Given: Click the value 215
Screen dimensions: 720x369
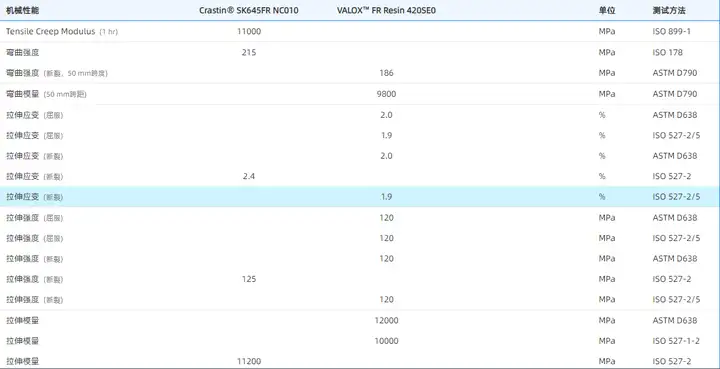Looking at the screenshot, I should coord(249,52).
